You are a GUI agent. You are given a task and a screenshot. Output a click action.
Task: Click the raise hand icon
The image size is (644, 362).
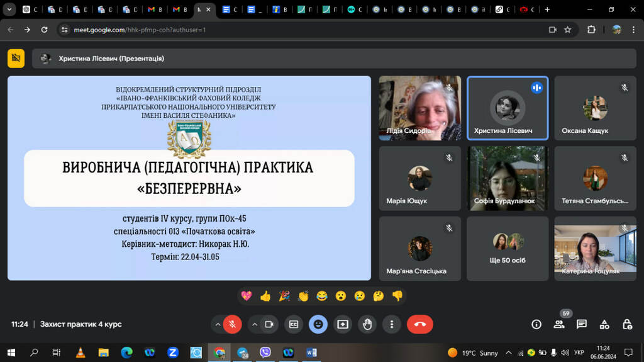pos(367,324)
